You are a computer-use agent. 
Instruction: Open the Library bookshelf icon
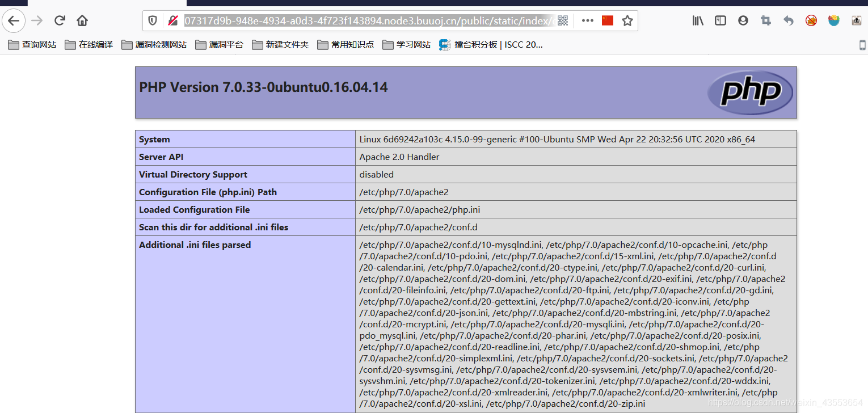(698, 21)
